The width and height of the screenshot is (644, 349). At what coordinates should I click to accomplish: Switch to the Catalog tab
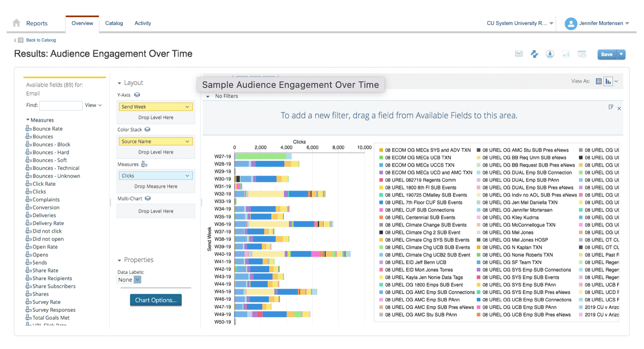(x=114, y=23)
